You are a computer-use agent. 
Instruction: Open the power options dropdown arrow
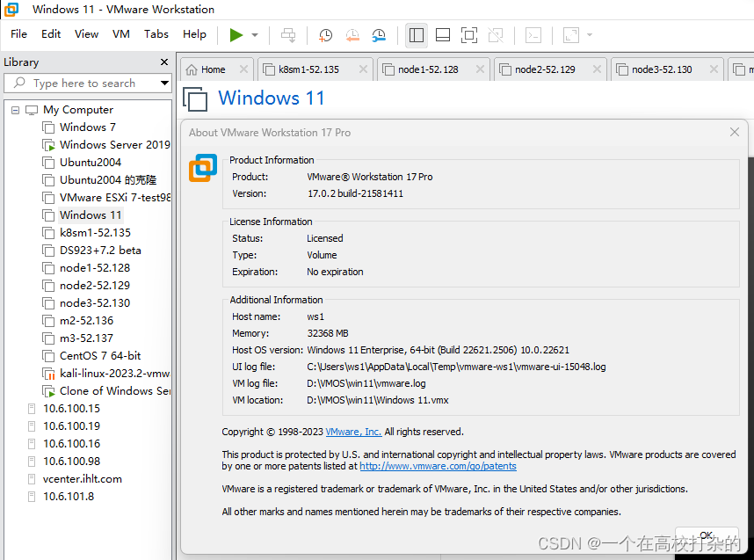tap(255, 35)
